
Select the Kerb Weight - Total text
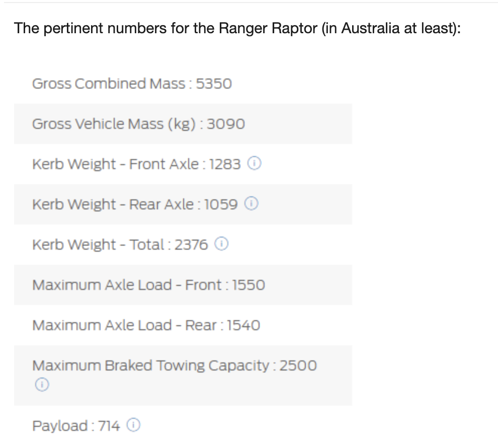tap(98, 245)
